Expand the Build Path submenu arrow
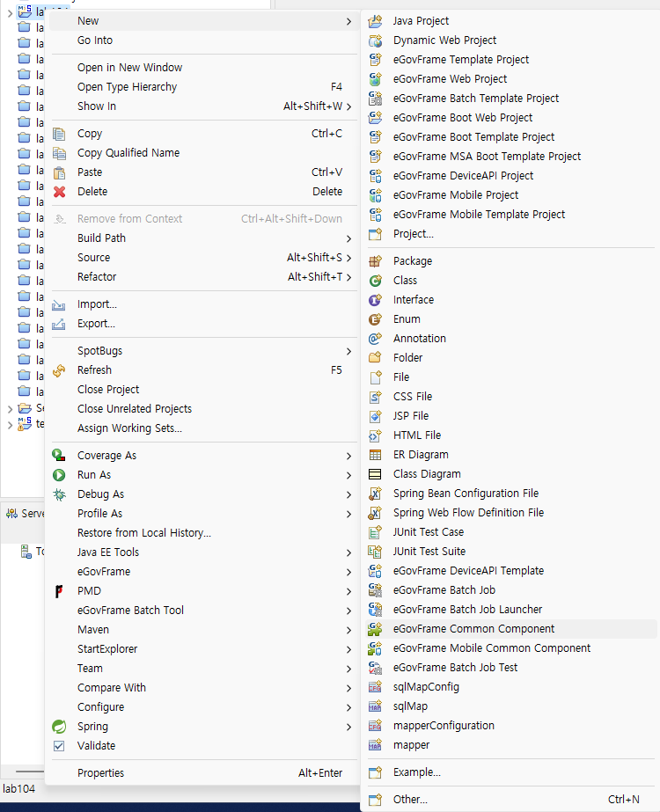Screen dimensions: 660x812 point(348,238)
